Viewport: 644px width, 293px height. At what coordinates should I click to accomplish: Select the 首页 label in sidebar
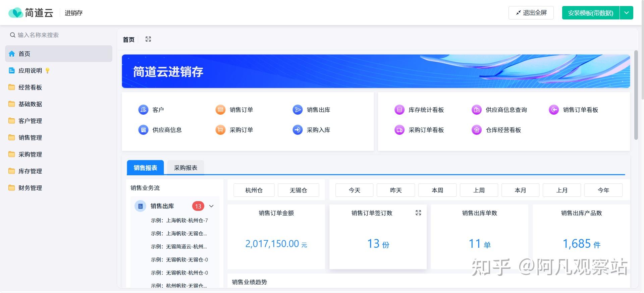(24, 54)
